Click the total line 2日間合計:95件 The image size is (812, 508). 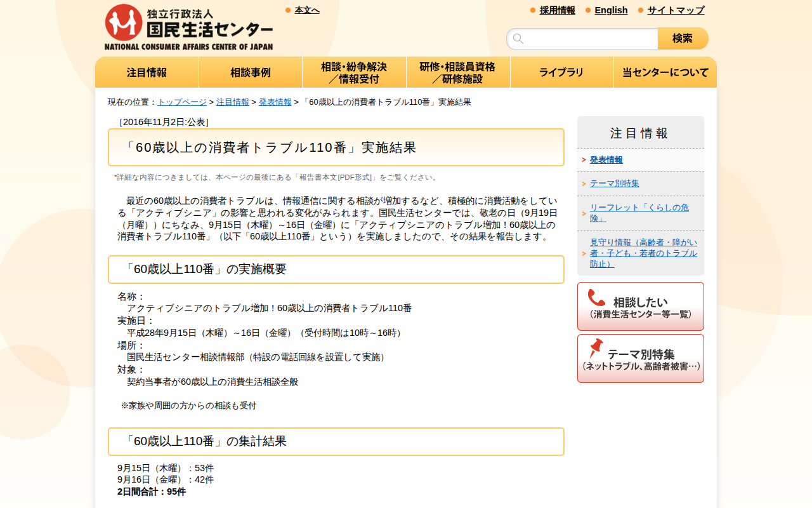point(152,491)
